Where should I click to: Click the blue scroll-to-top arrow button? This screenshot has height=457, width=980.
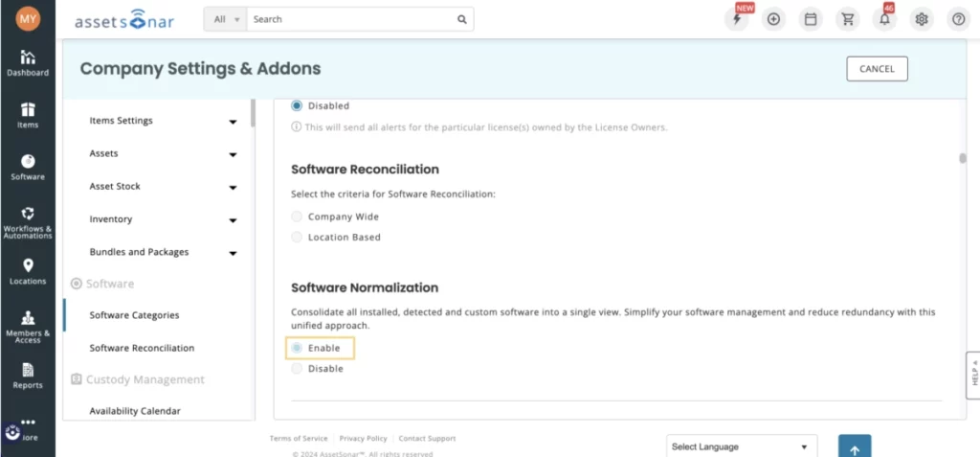[x=855, y=446]
